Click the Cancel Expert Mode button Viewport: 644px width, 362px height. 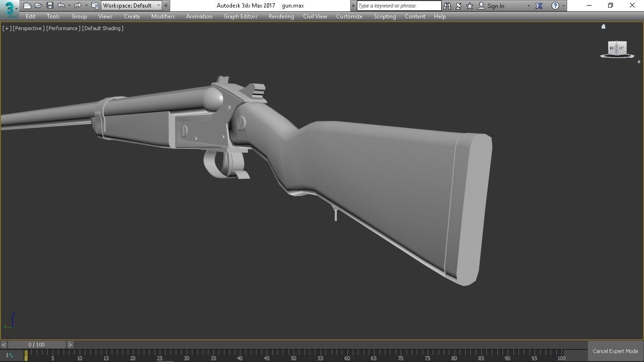point(615,351)
